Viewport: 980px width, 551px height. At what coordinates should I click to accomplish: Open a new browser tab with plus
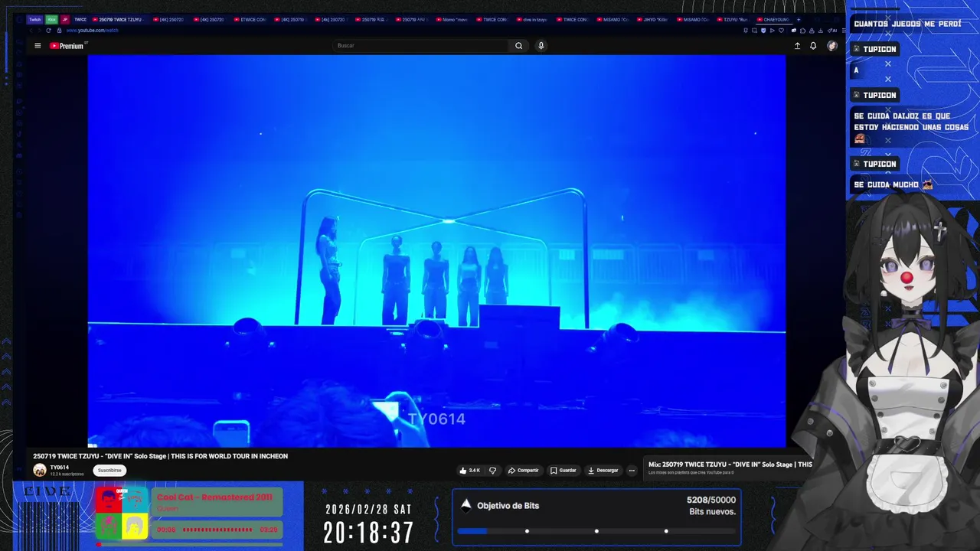tap(799, 19)
